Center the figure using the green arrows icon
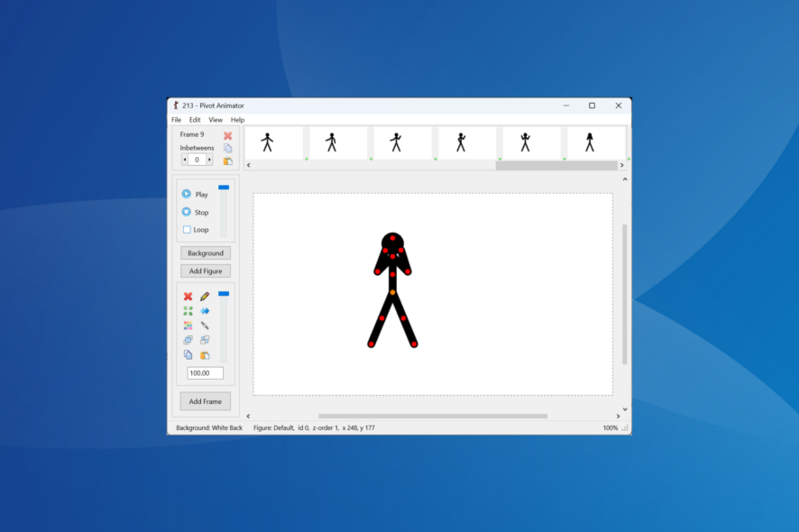 pyautogui.click(x=186, y=311)
